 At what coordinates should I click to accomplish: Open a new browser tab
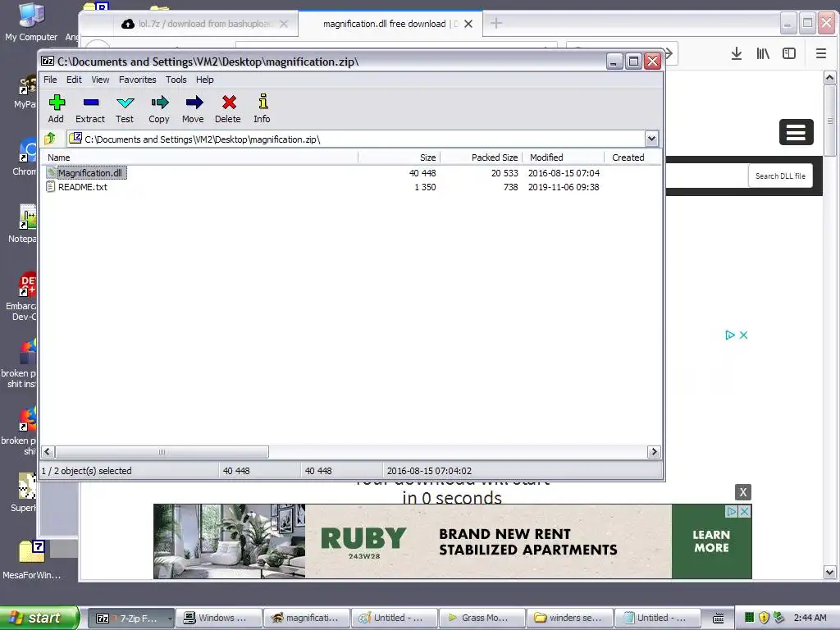[x=496, y=23]
